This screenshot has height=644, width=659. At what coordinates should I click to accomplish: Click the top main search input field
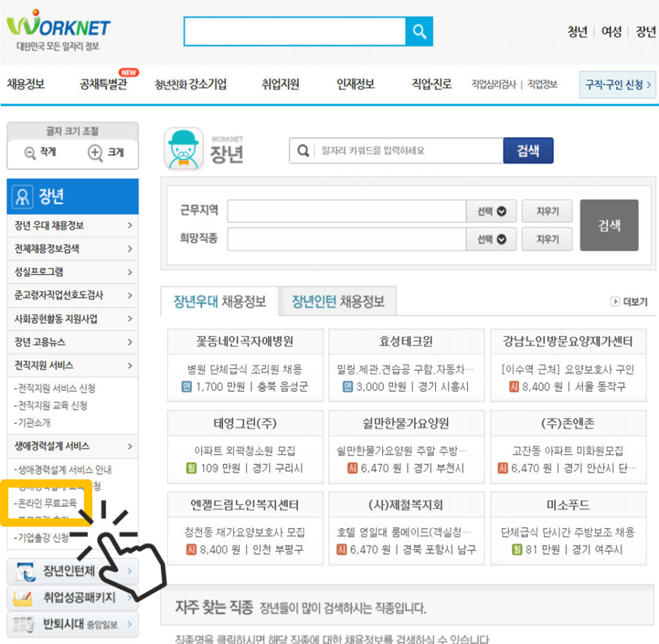click(x=295, y=31)
